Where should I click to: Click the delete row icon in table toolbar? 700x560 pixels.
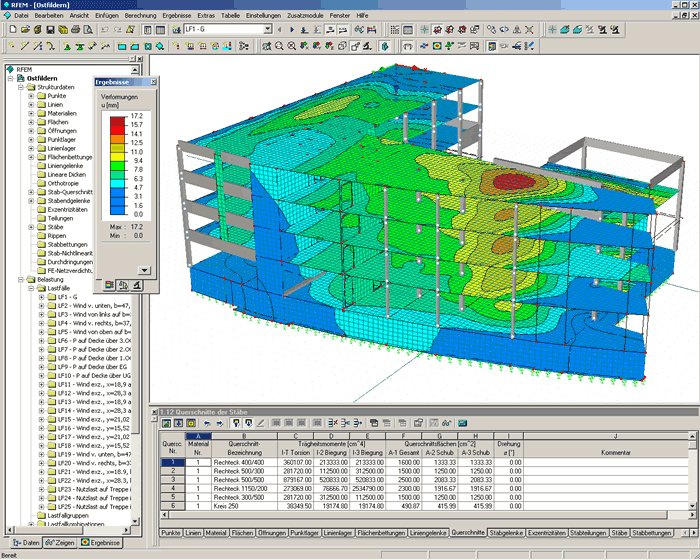[x=333, y=422]
